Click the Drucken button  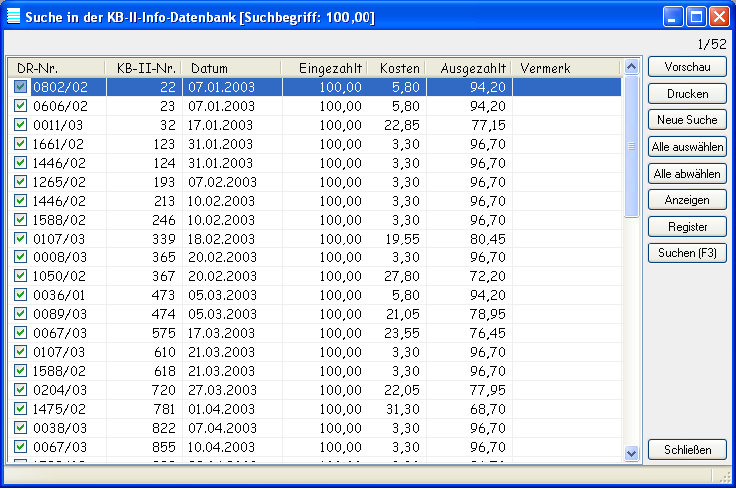[x=687, y=93]
